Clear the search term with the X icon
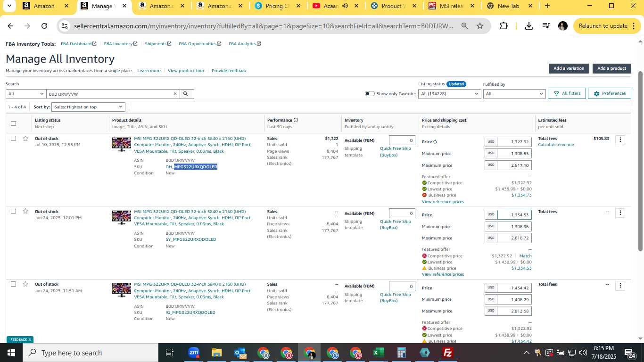 click(x=175, y=94)
